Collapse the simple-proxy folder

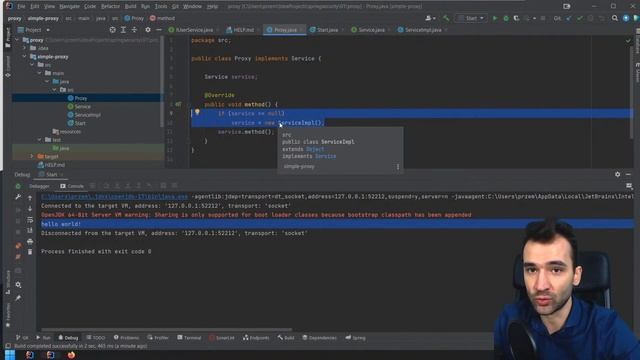24,57
